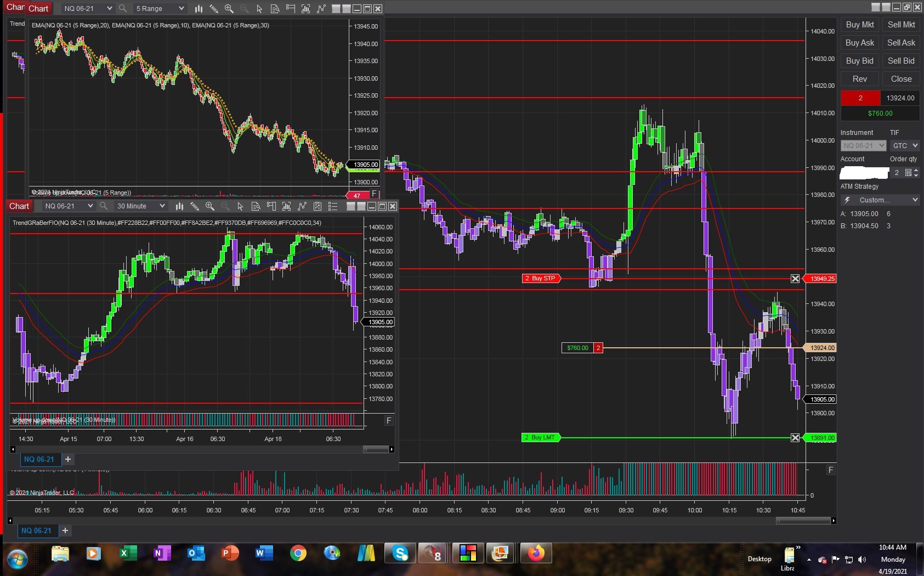This screenshot has height=576, width=924.
Task: Open data box in 30 Minute chart toolbar
Action: (x=256, y=206)
